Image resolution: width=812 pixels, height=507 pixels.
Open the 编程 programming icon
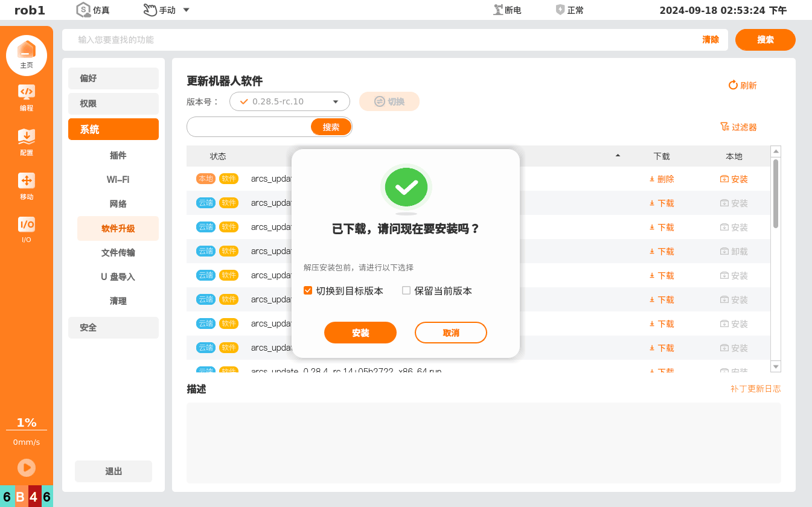[x=27, y=92]
